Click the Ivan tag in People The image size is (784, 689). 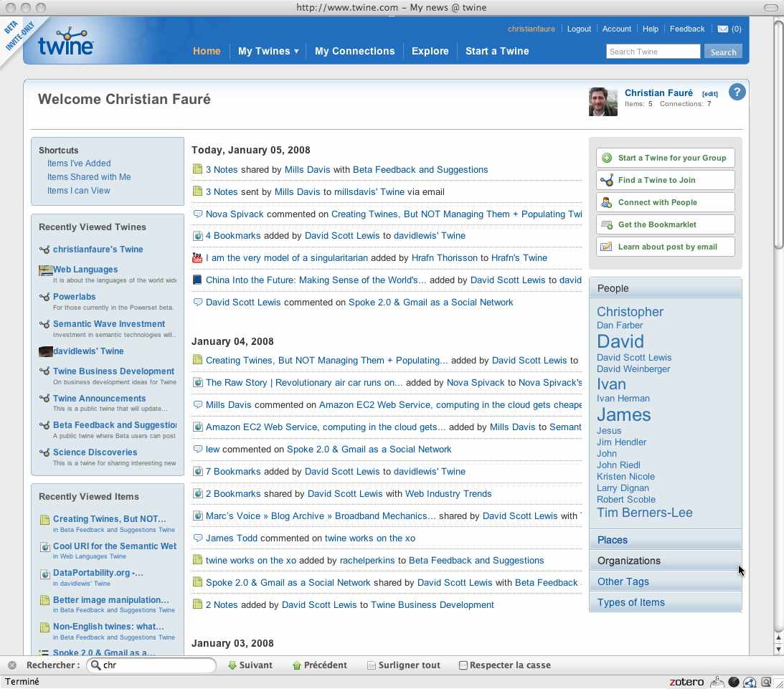611,384
